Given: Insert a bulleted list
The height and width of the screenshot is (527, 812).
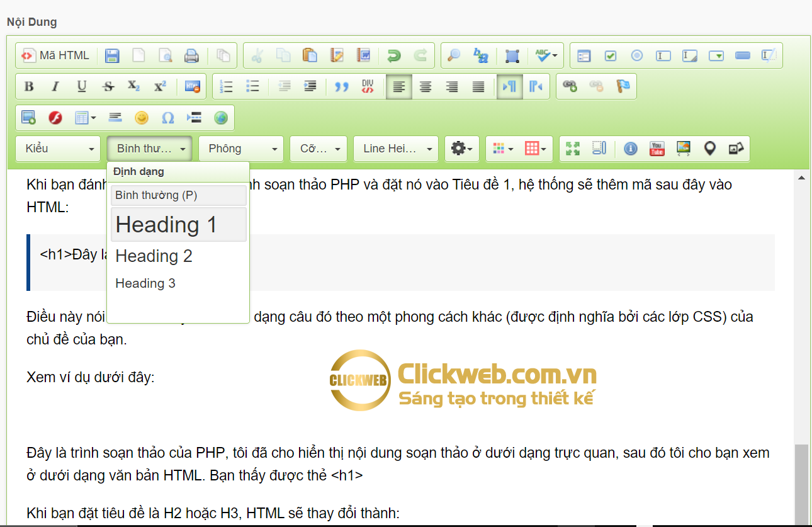Looking at the screenshot, I should (252, 87).
